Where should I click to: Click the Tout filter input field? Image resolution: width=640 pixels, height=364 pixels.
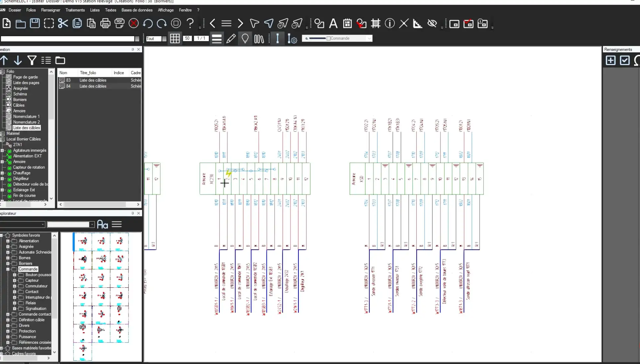click(153, 39)
